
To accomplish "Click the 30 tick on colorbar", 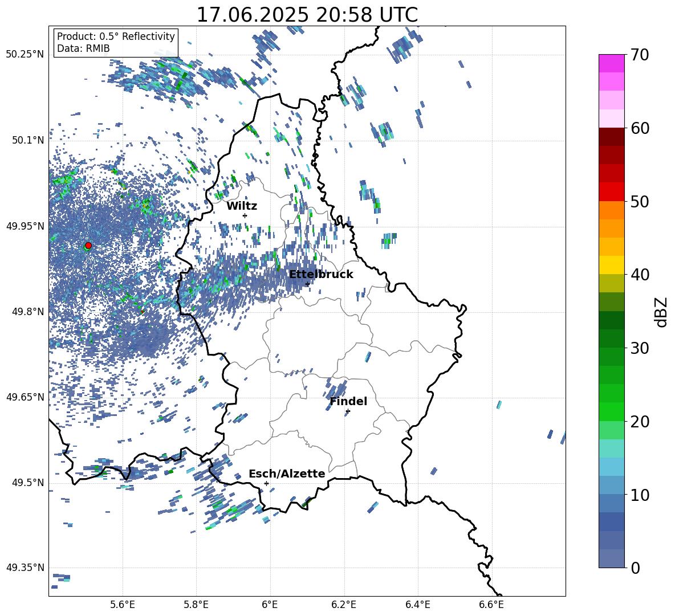I will coord(640,348).
